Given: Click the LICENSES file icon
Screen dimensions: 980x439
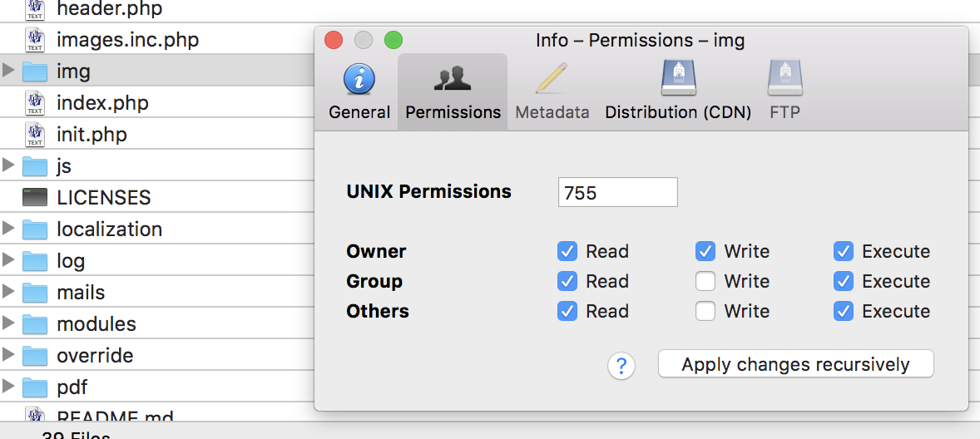Looking at the screenshot, I should click(x=35, y=198).
